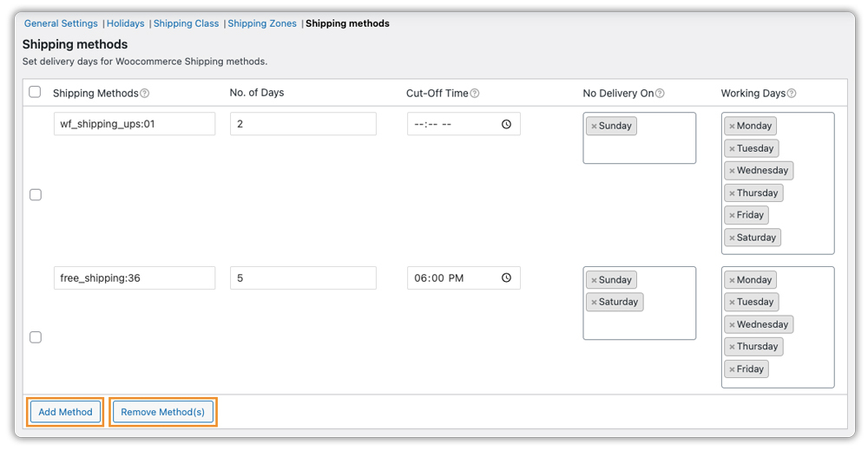Click the 06:00 PM cut-off time field

(x=464, y=278)
